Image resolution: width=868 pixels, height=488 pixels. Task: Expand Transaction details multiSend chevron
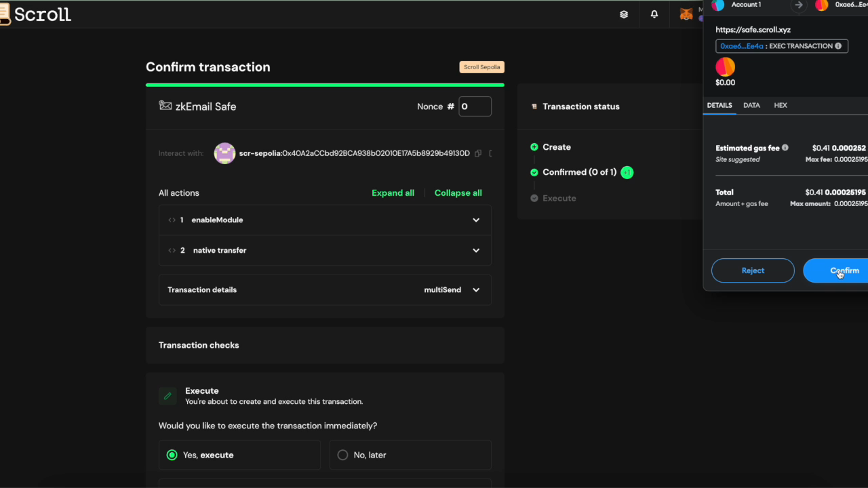pos(476,290)
